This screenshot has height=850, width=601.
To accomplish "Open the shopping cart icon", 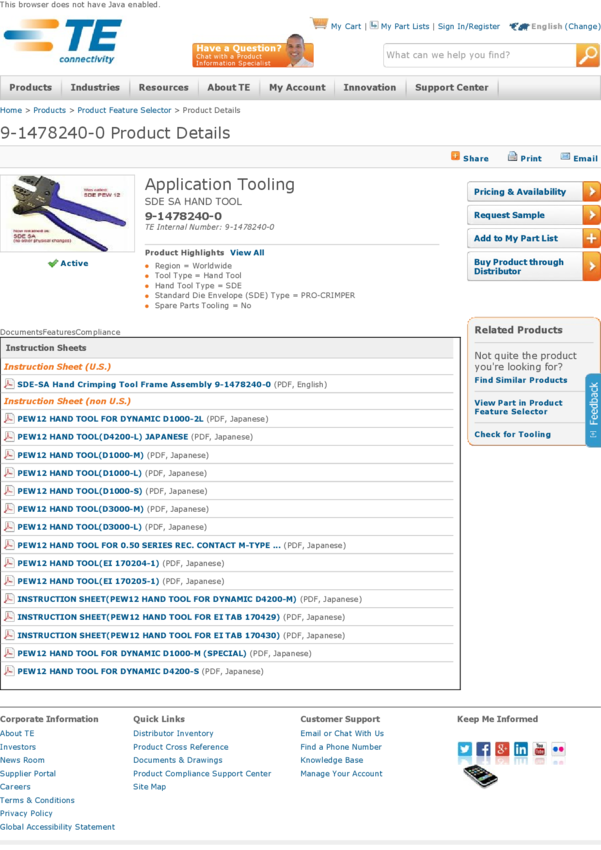I will point(319,24).
